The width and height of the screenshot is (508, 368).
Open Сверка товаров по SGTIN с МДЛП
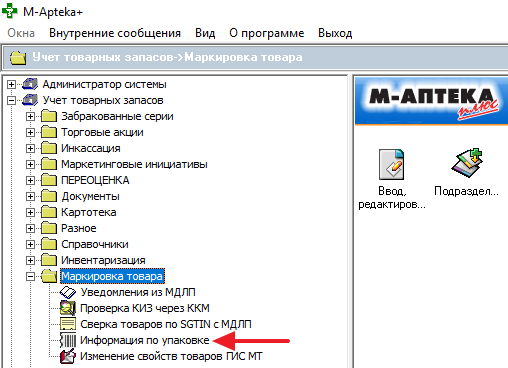click(166, 324)
